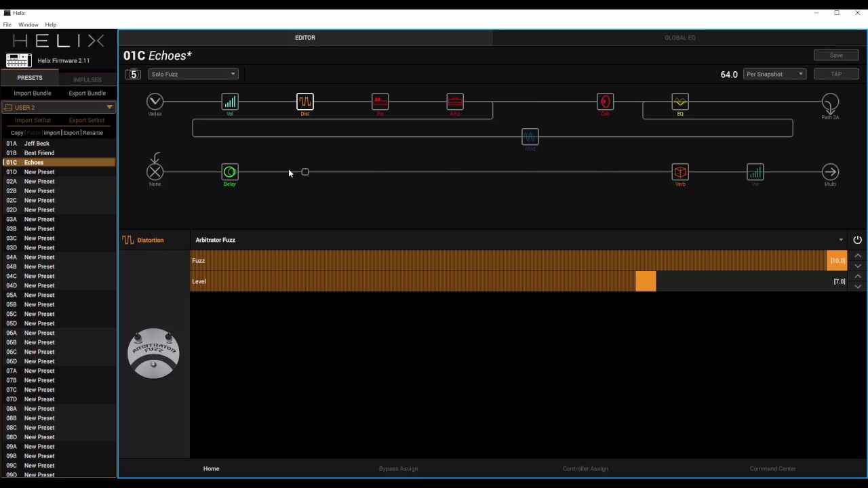Expand the USER 2 setlist dropdown
Viewport: 868px width, 488px height.
pos(109,107)
